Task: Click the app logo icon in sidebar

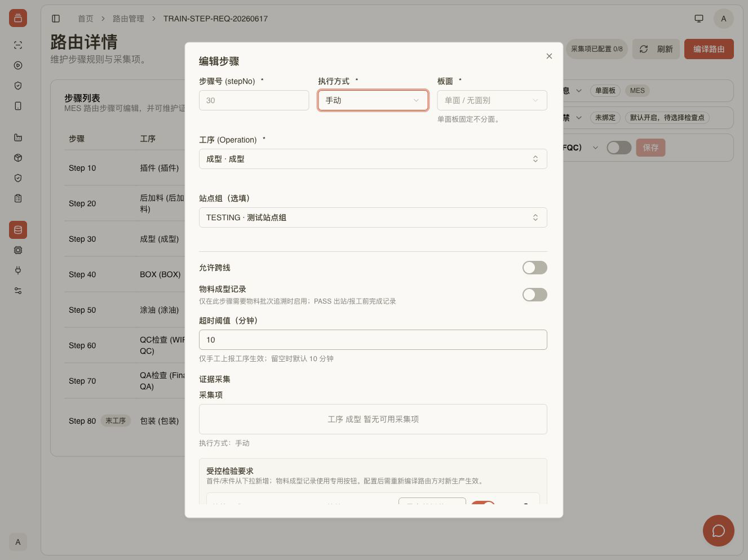Action: (x=18, y=18)
